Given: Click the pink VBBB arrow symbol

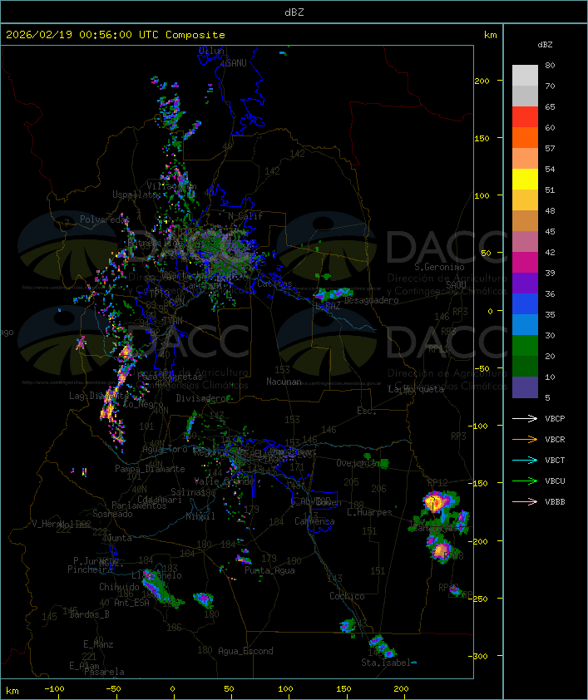Looking at the screenshot, I should [x=525, y=501].
